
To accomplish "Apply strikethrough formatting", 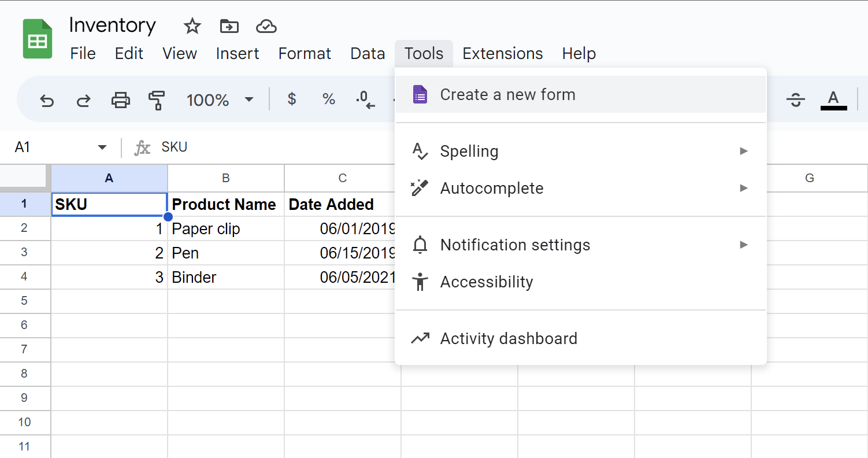I will pyautogui.click(x=796, y=99).
